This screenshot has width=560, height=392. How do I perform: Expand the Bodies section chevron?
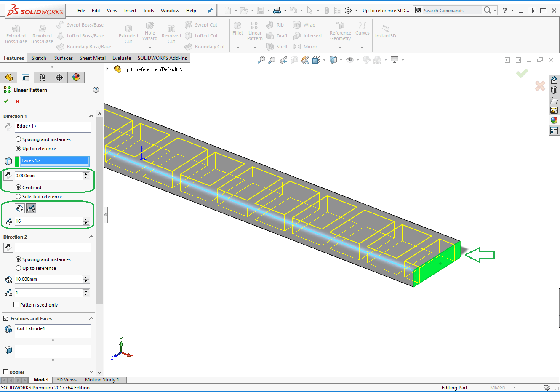pyautogui.click(x=91, y=372)
